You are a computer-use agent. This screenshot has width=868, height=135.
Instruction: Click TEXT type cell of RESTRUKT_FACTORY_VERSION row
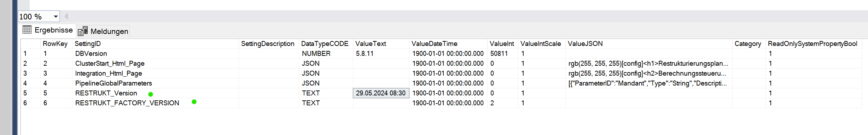326,103
